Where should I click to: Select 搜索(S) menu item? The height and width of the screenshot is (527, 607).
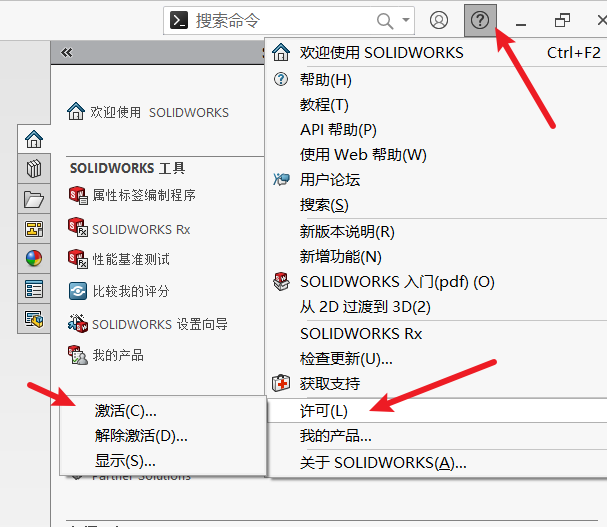click(x=436, y=205)
